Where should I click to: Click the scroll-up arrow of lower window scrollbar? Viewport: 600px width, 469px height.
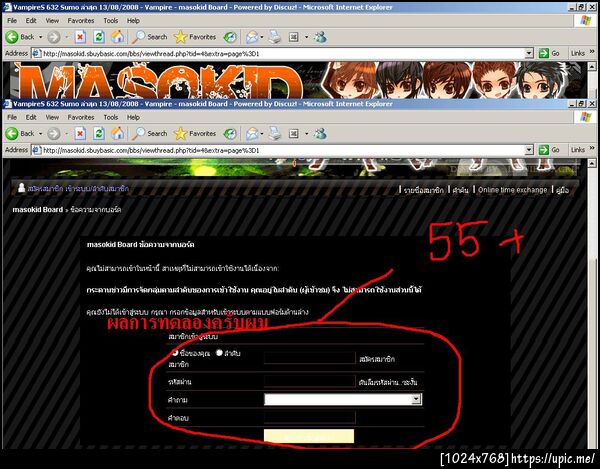592,163
